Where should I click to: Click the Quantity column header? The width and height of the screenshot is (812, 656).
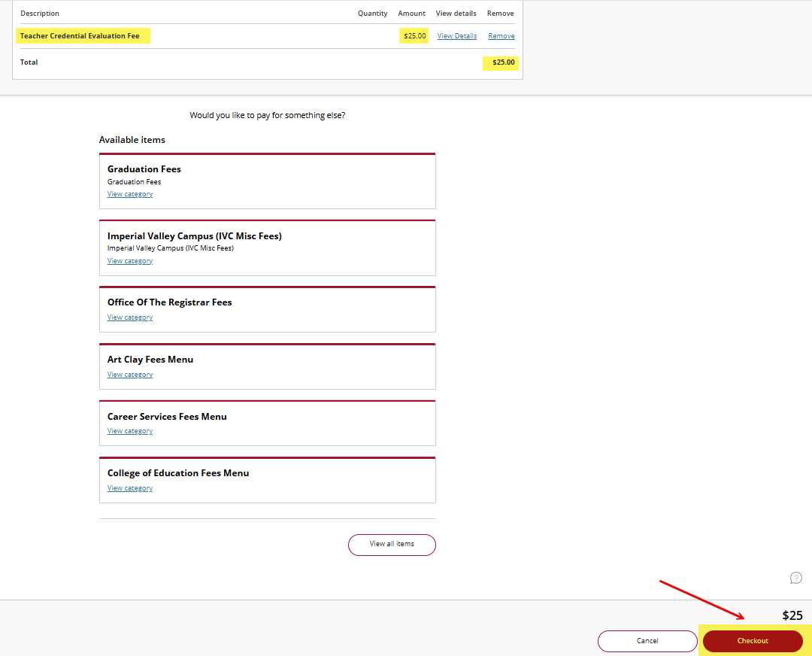pyautogui.click(x=372, y=14)
